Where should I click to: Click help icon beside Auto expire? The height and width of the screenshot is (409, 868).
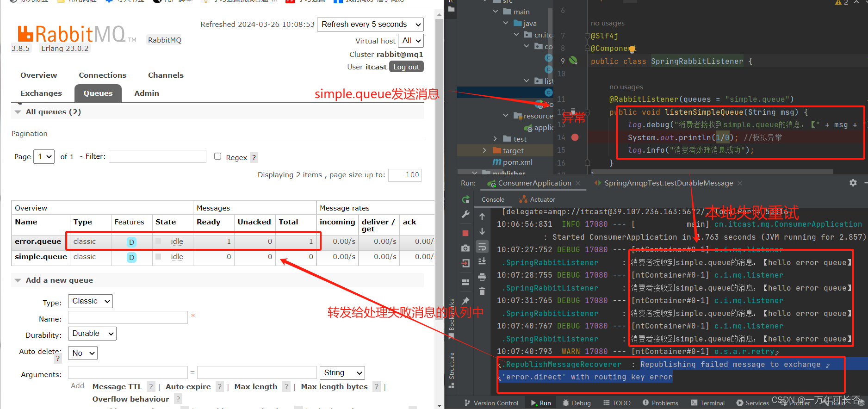(x=220, y=387)
